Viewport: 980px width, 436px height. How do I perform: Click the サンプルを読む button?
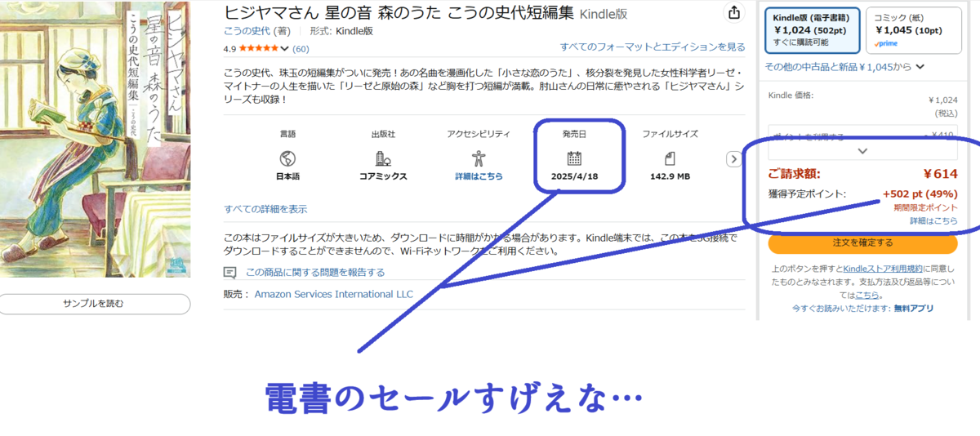(94, 304)
